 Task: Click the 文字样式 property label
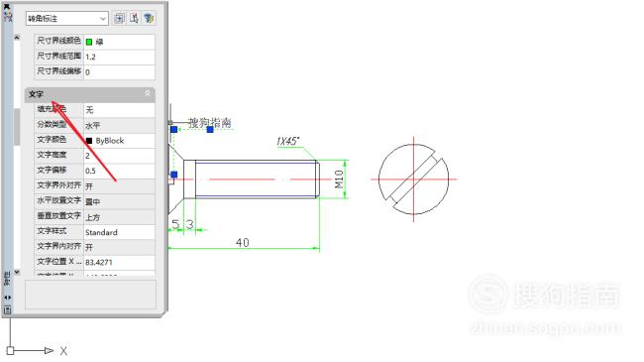coord(52,231)
